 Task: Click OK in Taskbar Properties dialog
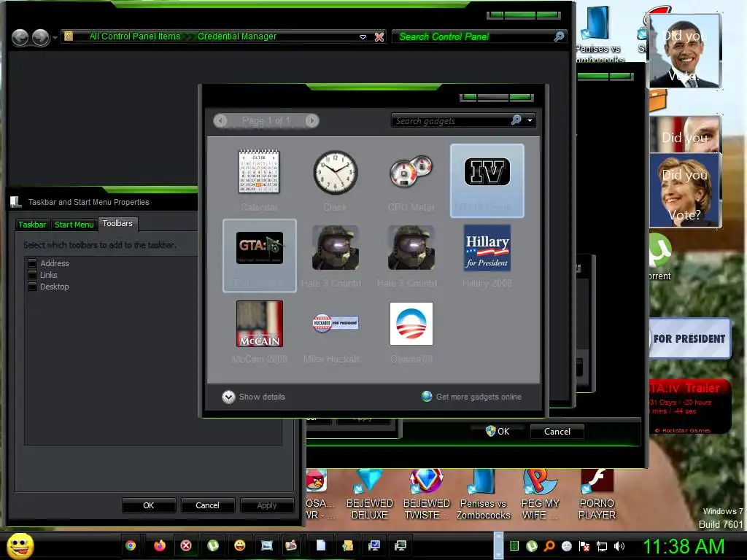coord(149,505)
